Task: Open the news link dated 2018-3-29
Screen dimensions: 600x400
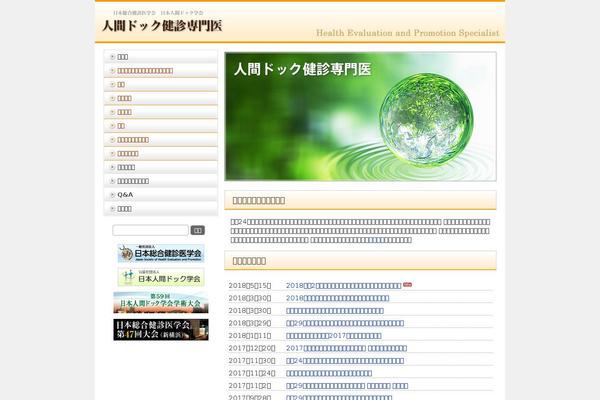Action: [x=345, y=323]
